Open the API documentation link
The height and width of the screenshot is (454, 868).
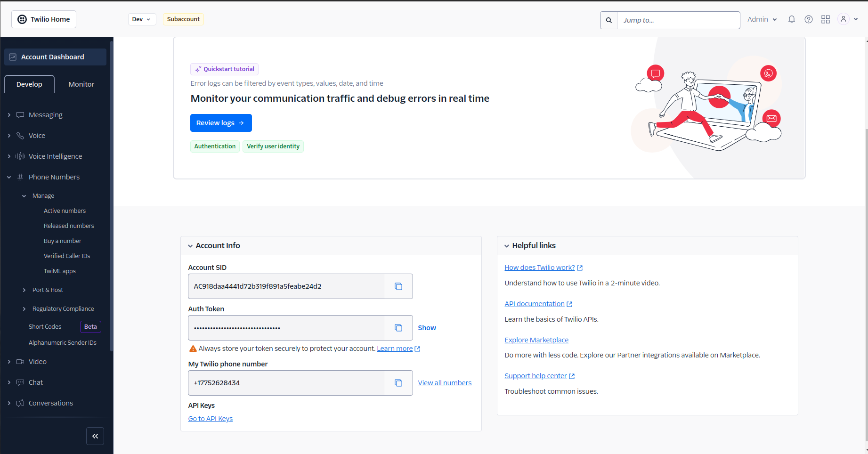coord(538,304)
